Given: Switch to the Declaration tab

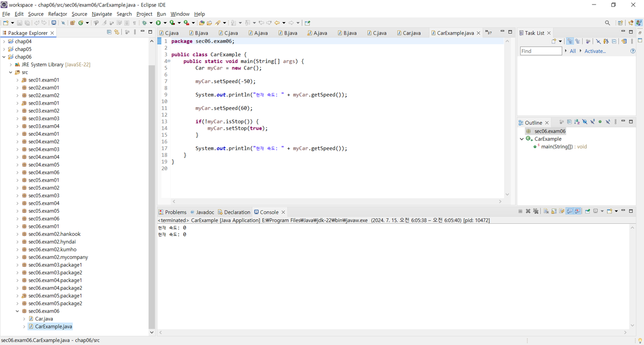Looking at the screenshot, I should tap(234, 212).
